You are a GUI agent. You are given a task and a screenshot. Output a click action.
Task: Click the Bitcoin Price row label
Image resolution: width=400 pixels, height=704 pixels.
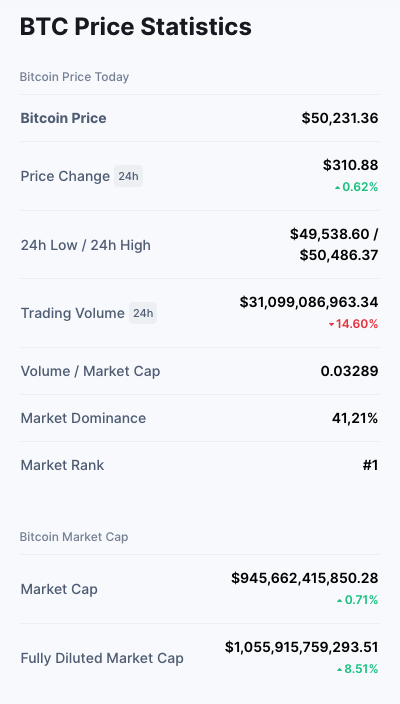(x=63, y=118)
